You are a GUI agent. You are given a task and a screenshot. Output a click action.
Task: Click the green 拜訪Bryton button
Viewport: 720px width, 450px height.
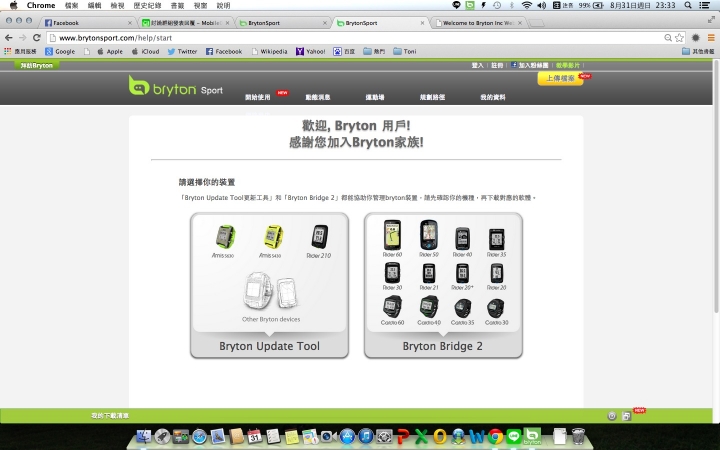coord(37,65)
